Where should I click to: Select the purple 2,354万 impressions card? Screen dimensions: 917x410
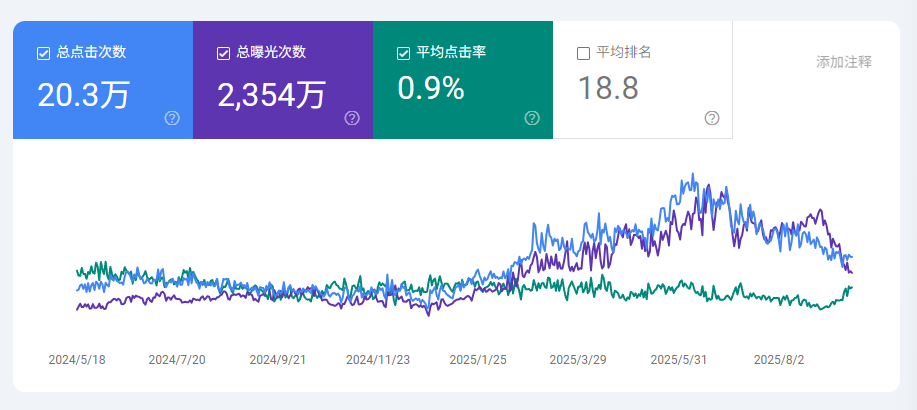[x=283, y=80]
